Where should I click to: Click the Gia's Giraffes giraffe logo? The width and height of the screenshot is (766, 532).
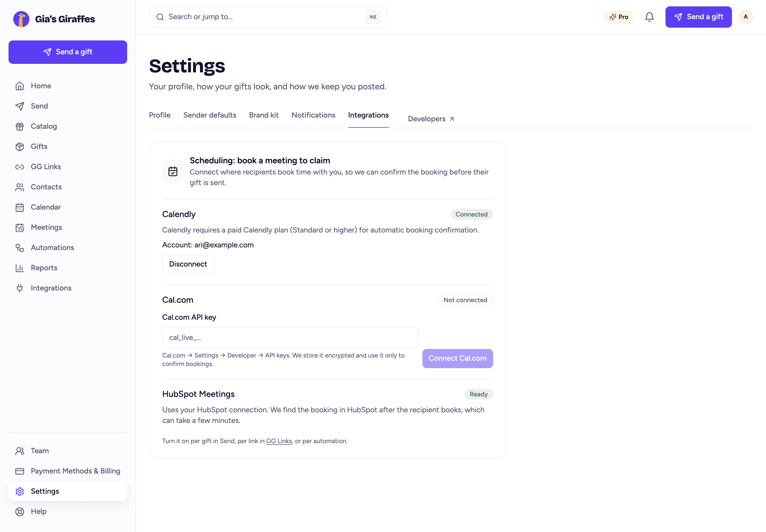(21, 19)
